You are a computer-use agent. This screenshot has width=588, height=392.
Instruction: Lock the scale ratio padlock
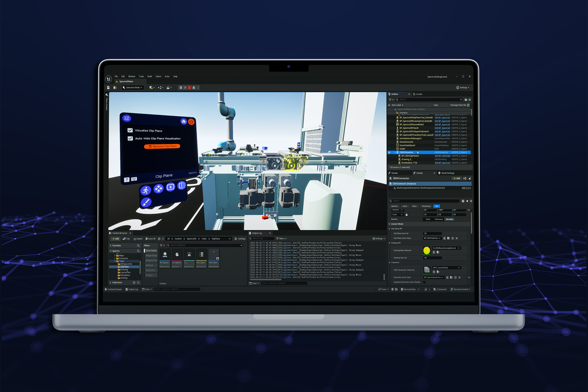406,214
